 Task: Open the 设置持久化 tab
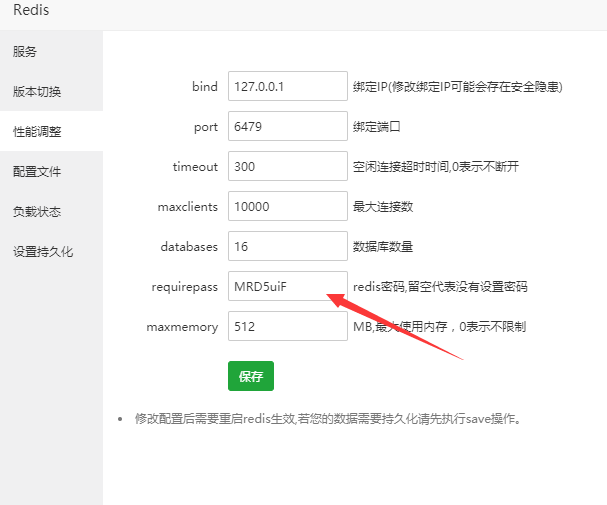51,252
